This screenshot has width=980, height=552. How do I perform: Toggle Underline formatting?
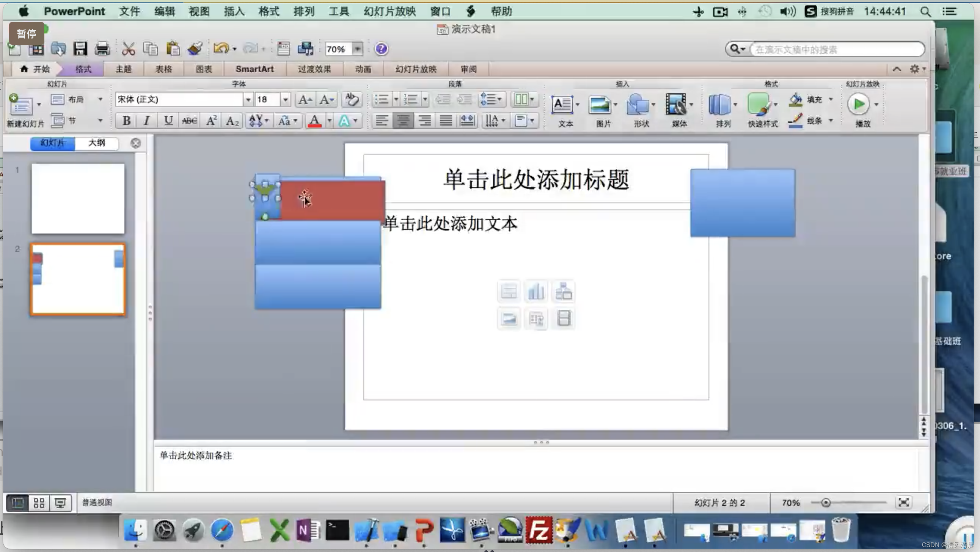pyautogui.click(x=168, y=121)
